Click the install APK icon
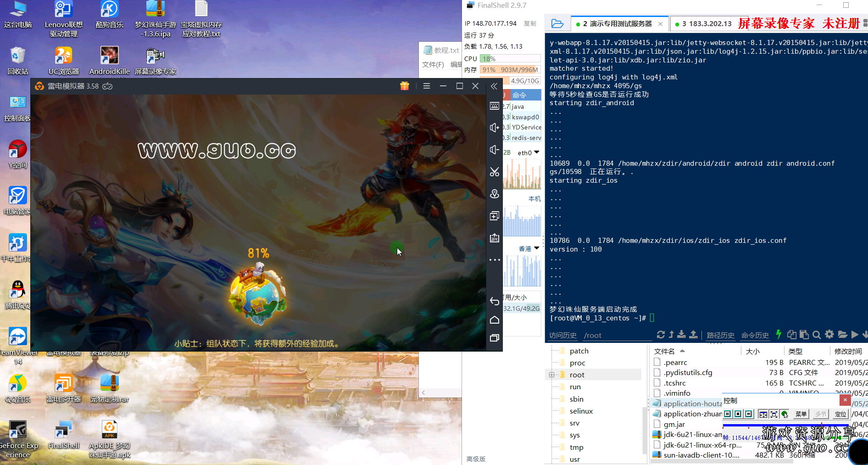The image size is (868, 465). click(494, 238)
